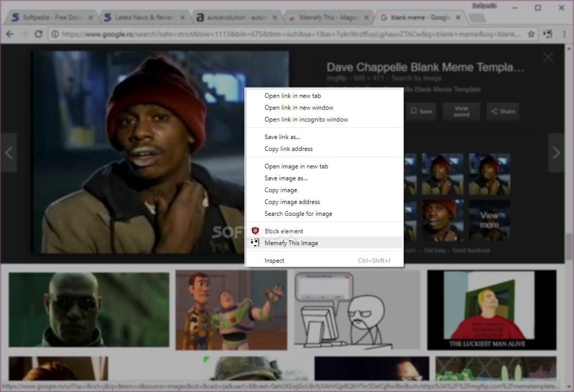The width and height of the screenshot is (574, 392).
Task: Choose Open link in new window
Action: [325, 107]
